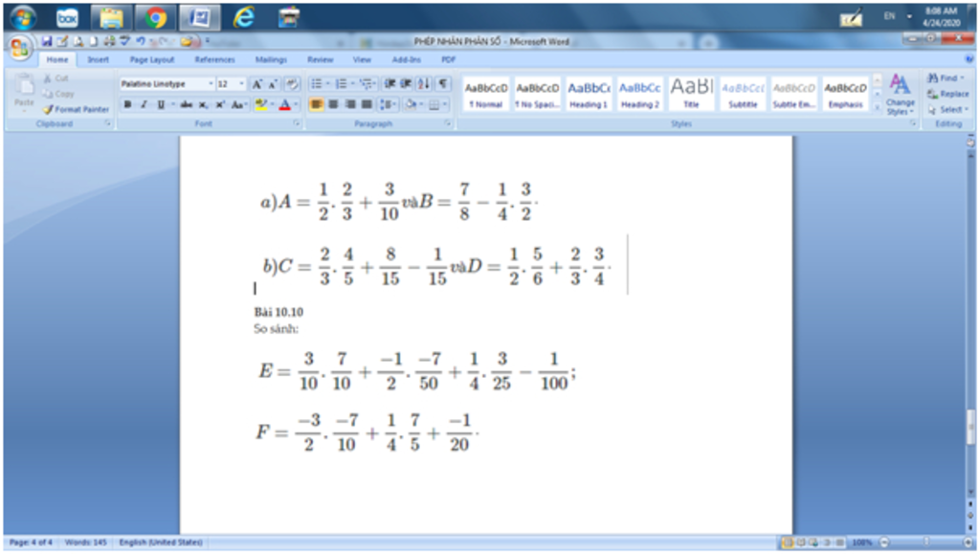Apply the Title style
980x554 pixels.
click(691, 95)
